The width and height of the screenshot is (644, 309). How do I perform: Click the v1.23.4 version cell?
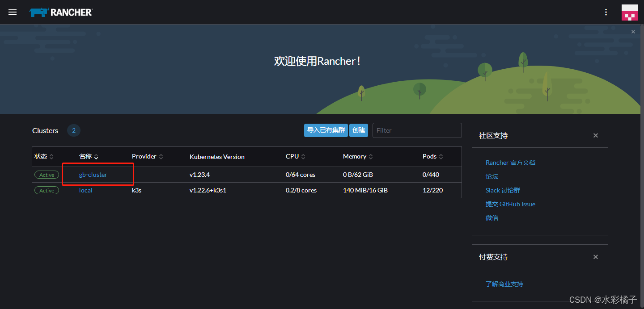pos(199,175)
